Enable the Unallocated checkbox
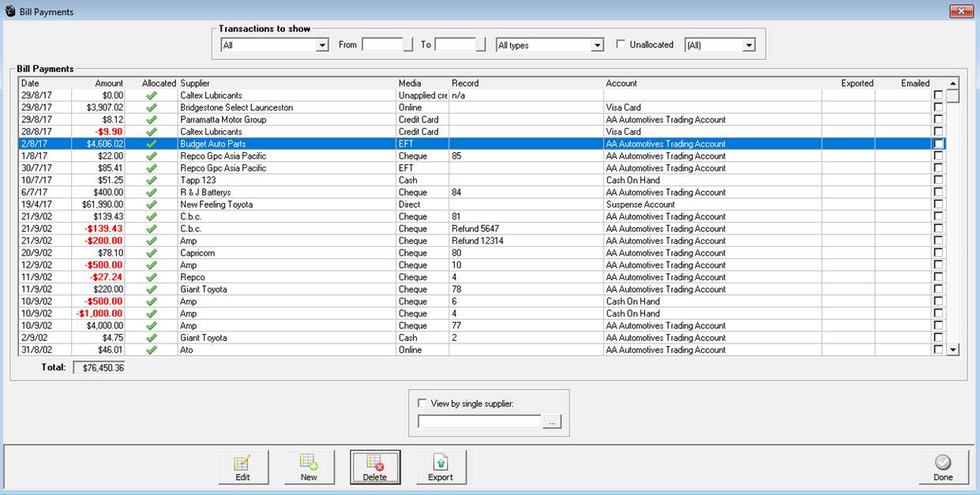Screen dimensions: 980x495 621,45
